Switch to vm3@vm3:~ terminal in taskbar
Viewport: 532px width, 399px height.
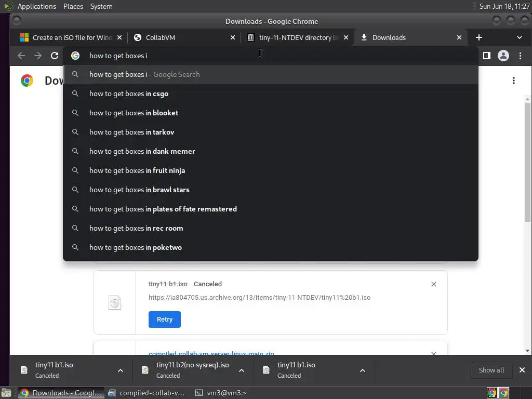click(221, 393)
